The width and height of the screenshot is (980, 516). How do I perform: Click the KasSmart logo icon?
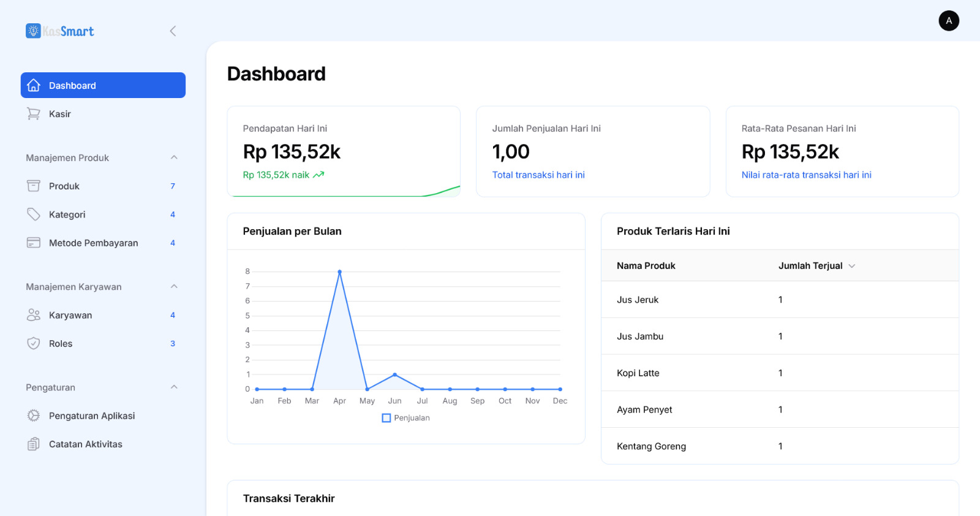coord(33,31)
